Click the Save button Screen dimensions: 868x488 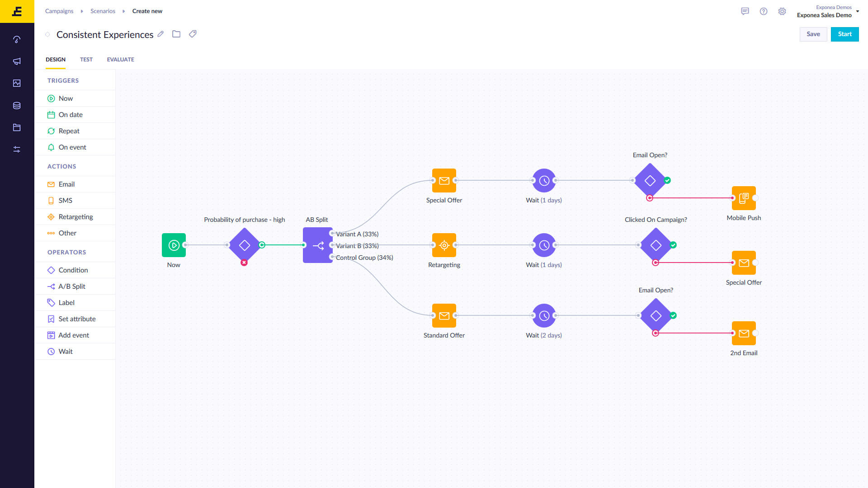(813, 34)
